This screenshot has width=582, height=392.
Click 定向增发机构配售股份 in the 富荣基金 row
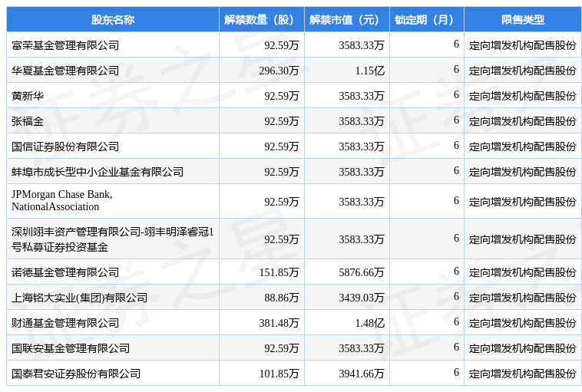click(523, 45)
